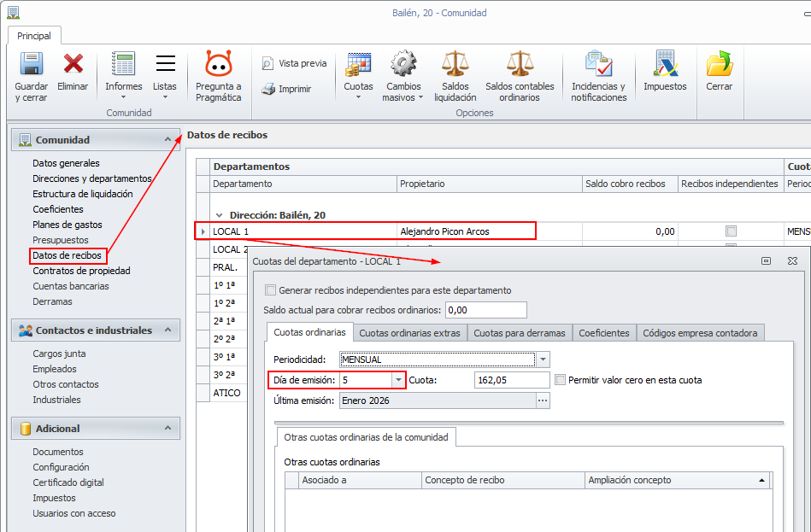Image resolution: width=811 pixels, height=532 pixels.
Task: Toggle Permitir valor cero en esta cuota
Action: pos(560,380)
